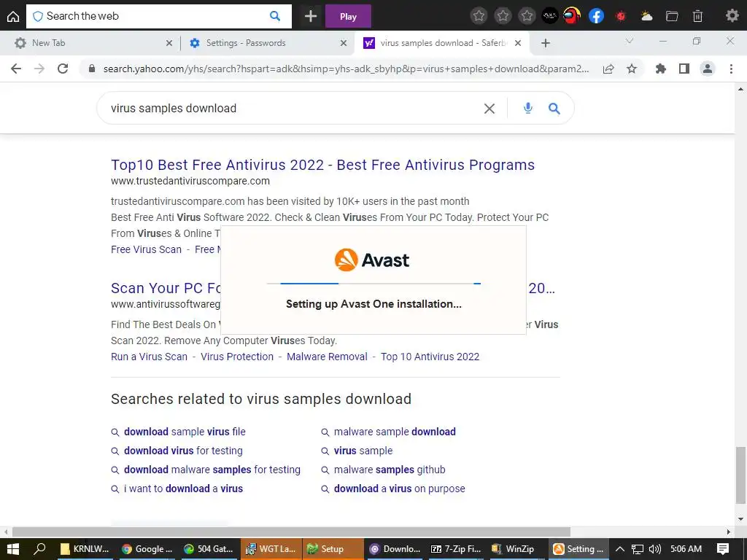Open the KRNLW... folder taskbar item
Image resolution: width=747 pixels, height=560 pixels.
click(85, 549)
